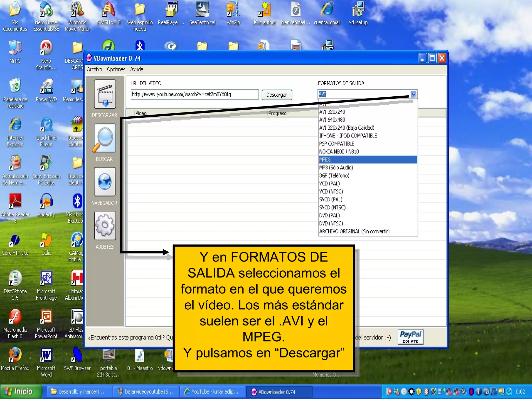Click into the URL del video field
Image resolution: width=532 pixels, height=399 pixels.
(x=195, y=94)
